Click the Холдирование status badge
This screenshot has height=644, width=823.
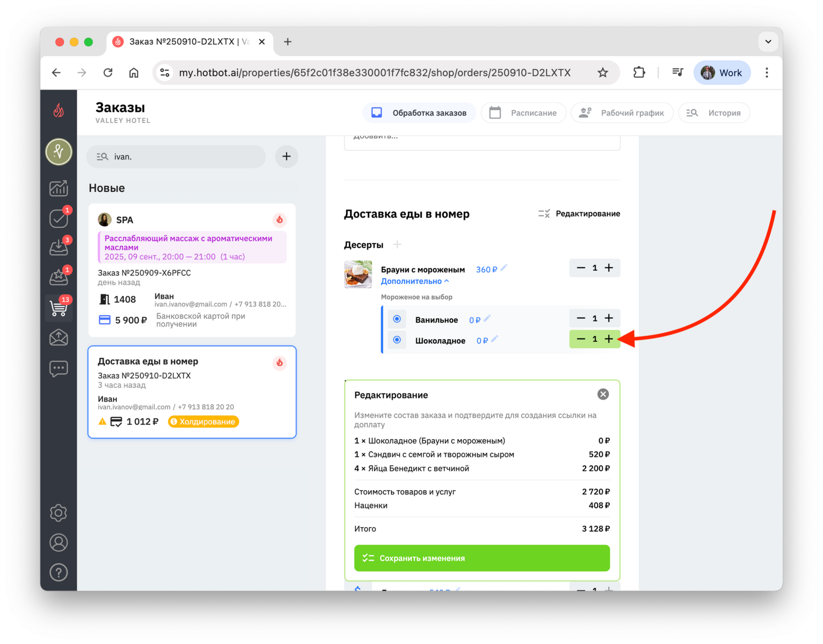[203, 422]
